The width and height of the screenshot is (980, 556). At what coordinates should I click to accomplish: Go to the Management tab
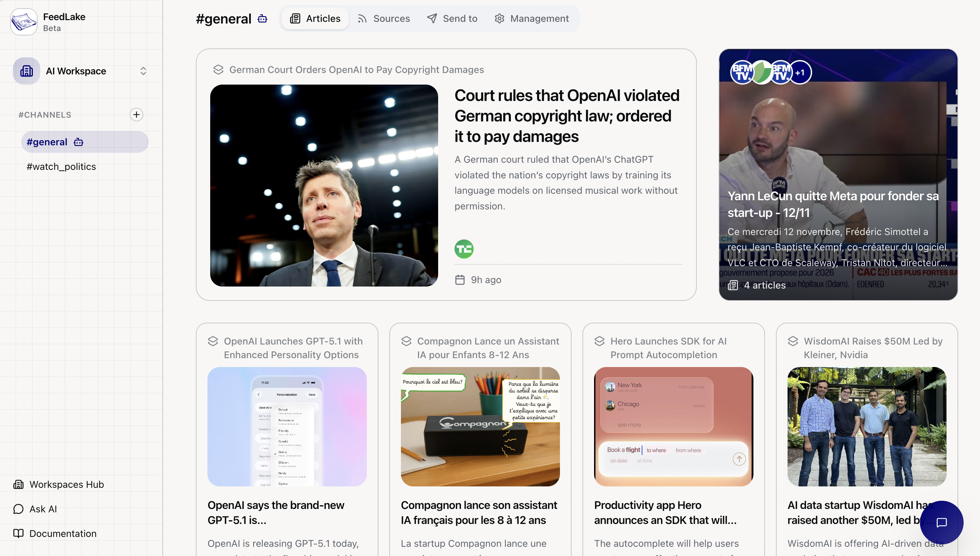[x=532, y=18]
